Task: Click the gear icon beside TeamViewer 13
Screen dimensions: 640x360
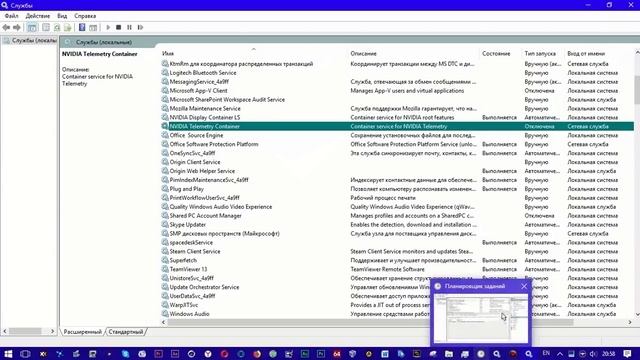Action: click(165, 269)
